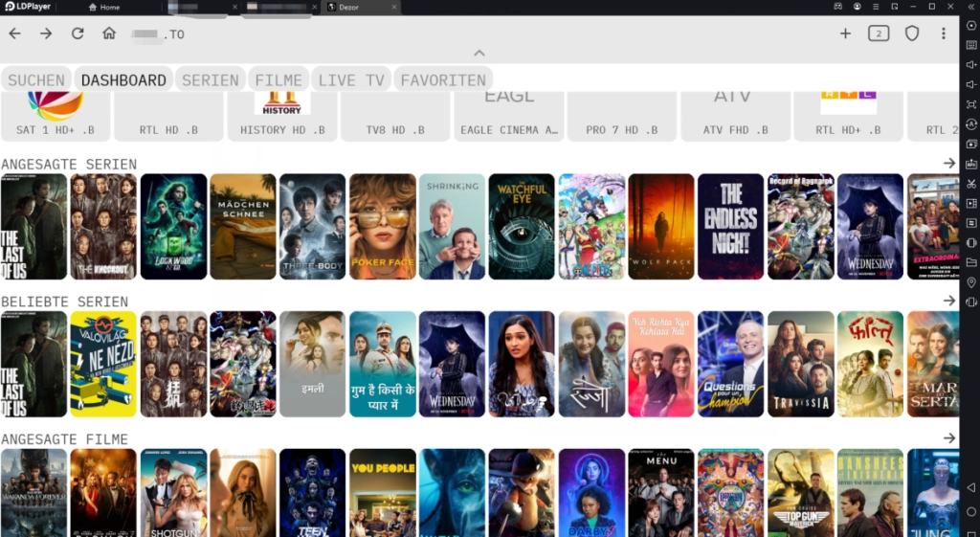
Task: Decrease volume from the LDPlayer sidebar
Action: [x=971, y=84]
